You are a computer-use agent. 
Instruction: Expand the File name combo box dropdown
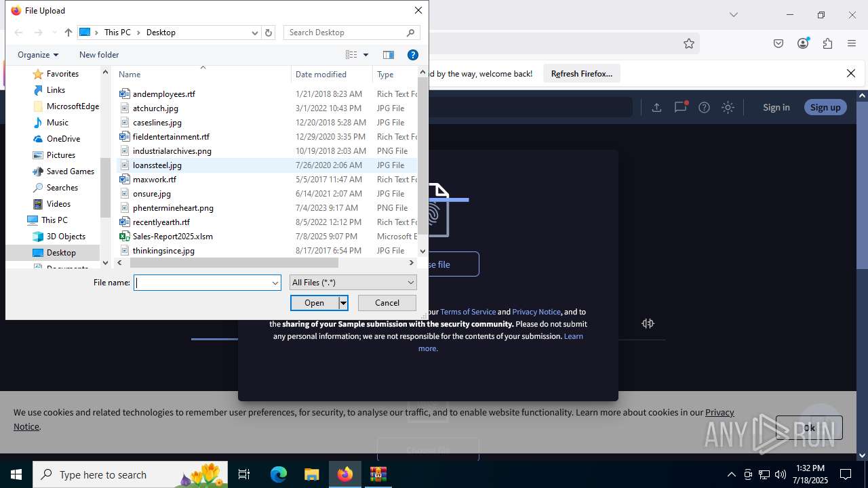coord(275,283)
